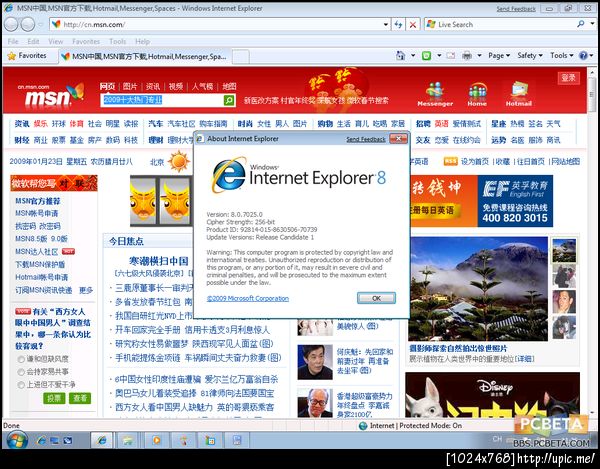Open the ©2009 Microsoft Corporation link

click(x=248, y=298)
